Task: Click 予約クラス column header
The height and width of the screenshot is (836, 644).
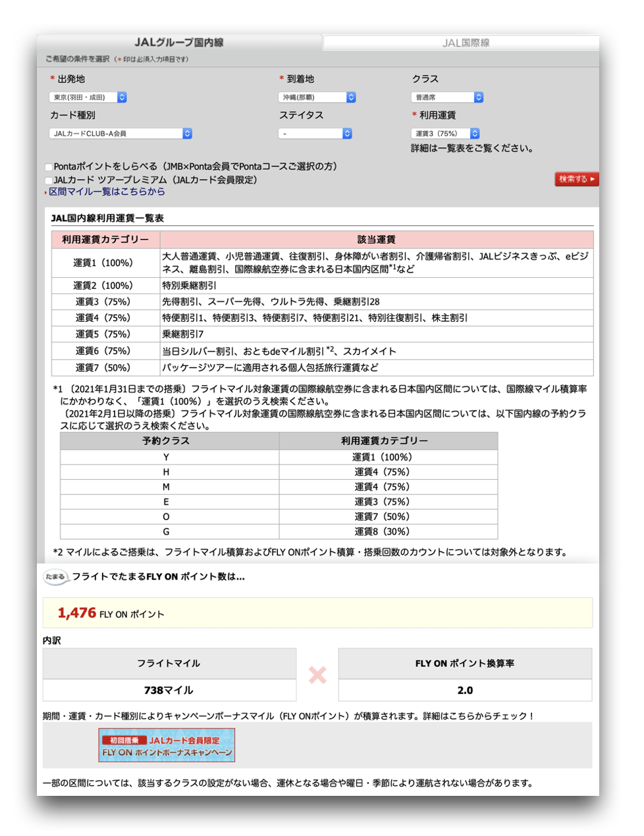Action: click(x=169, y=441)
